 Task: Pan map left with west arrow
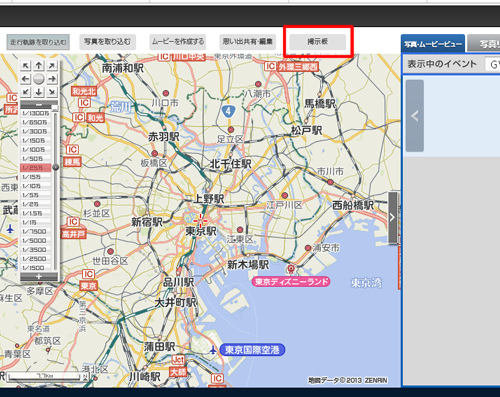pos(26,79)
